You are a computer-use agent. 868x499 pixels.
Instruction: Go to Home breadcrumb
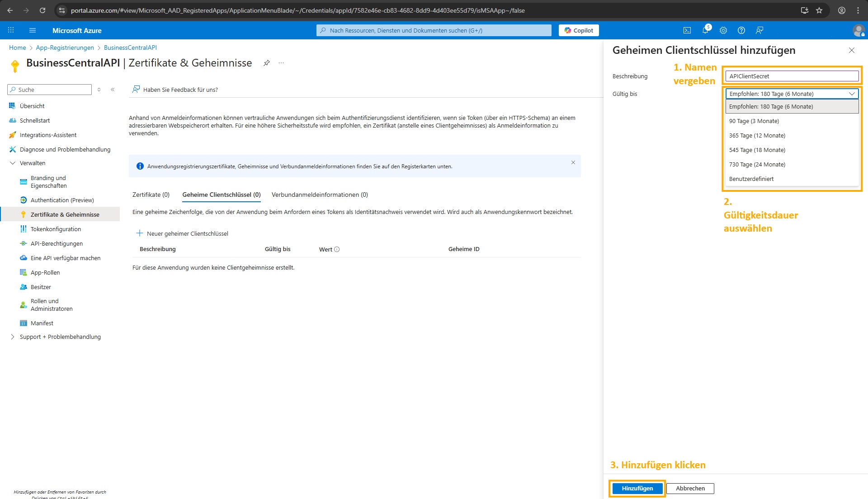pos(17,48)
